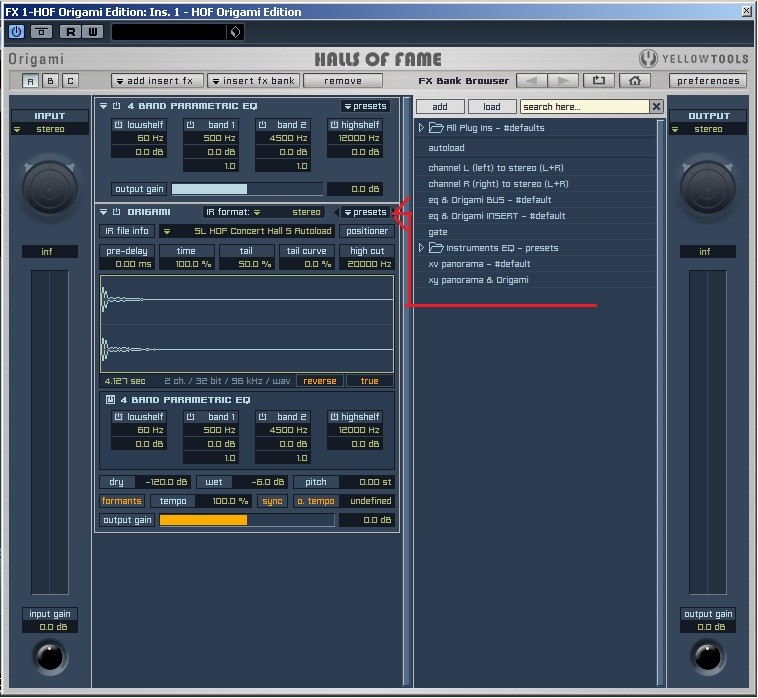This screenshot has width=758, height=698.
Task: Click the output pan knob
Action: [707, 188]
